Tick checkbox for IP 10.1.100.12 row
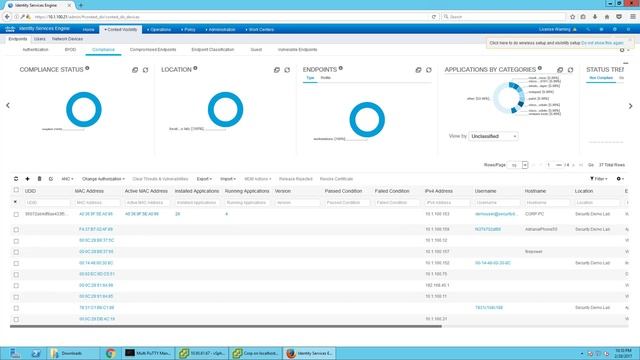This screenshot has width=640, height=360. [x=16, y=241]
